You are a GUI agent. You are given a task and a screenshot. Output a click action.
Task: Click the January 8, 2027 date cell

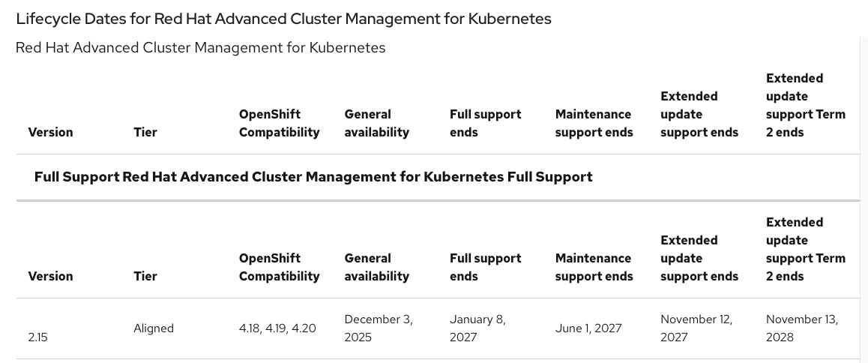[477, 328]
